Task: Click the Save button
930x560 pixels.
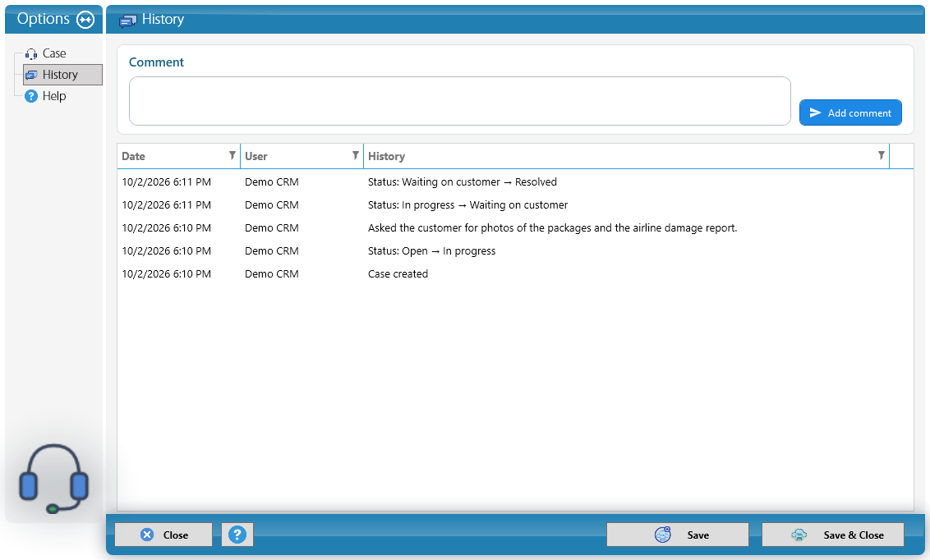Action: [677, 535]
